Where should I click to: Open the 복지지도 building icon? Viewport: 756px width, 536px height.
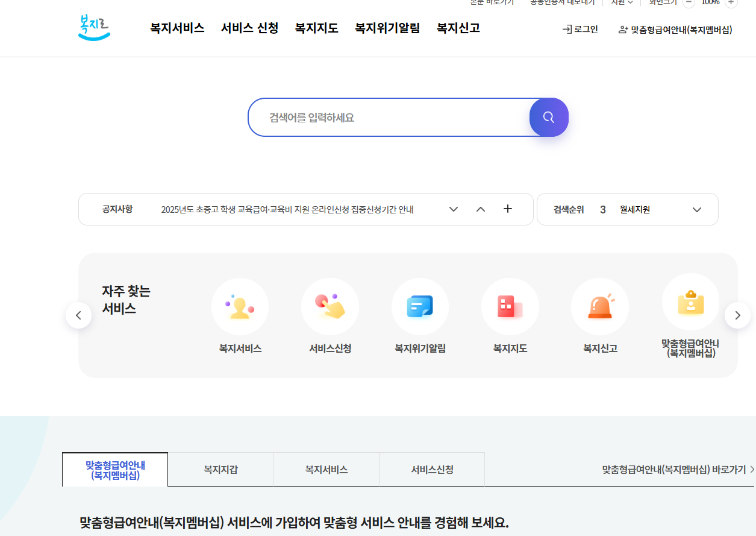tap(510, 307)
